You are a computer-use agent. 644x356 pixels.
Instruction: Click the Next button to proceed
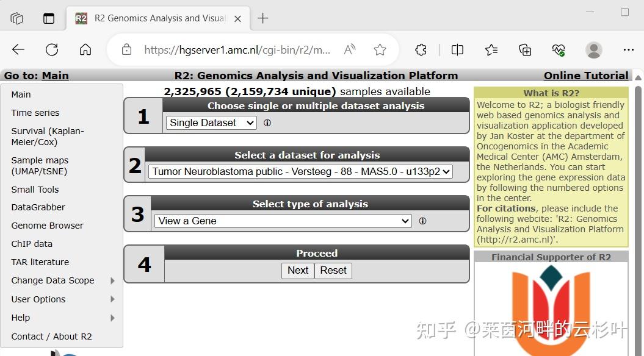(x=297, y=270)
